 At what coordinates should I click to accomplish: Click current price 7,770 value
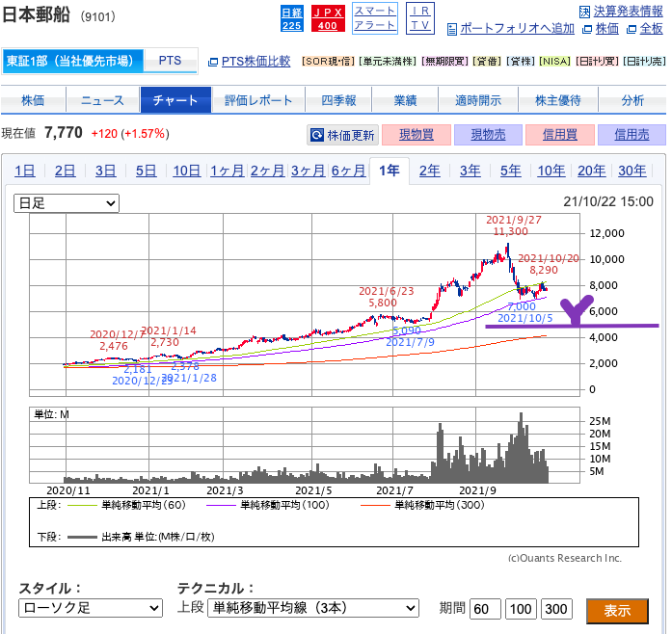tap(64, 133)
